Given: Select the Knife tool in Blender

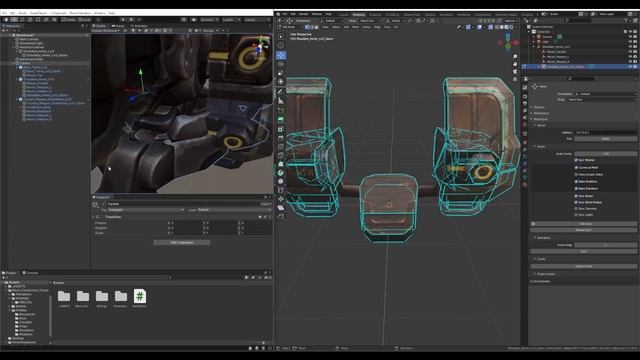Looking at the screenshot, I should coord(281,156).
